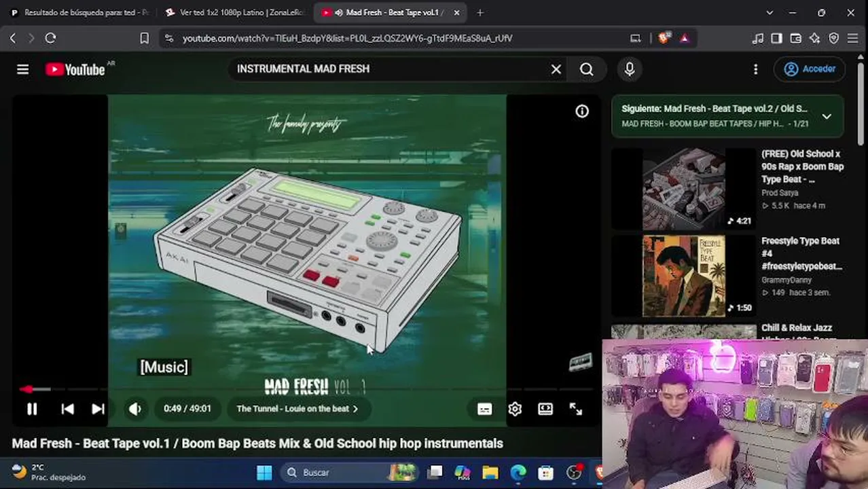Open the Windows Start menu
Screen dimensions: 868x489
pos(264,472)
